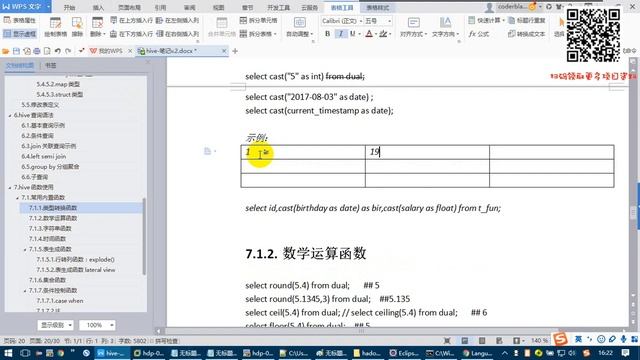Open the display level (显示级别) dropdown
This screenshot has width=640, height=360.
tap(56, 325)
